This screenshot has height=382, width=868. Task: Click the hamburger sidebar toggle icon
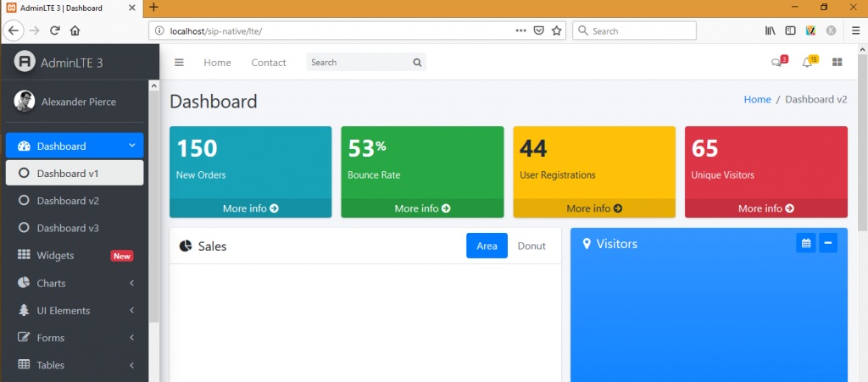(179, 63)
